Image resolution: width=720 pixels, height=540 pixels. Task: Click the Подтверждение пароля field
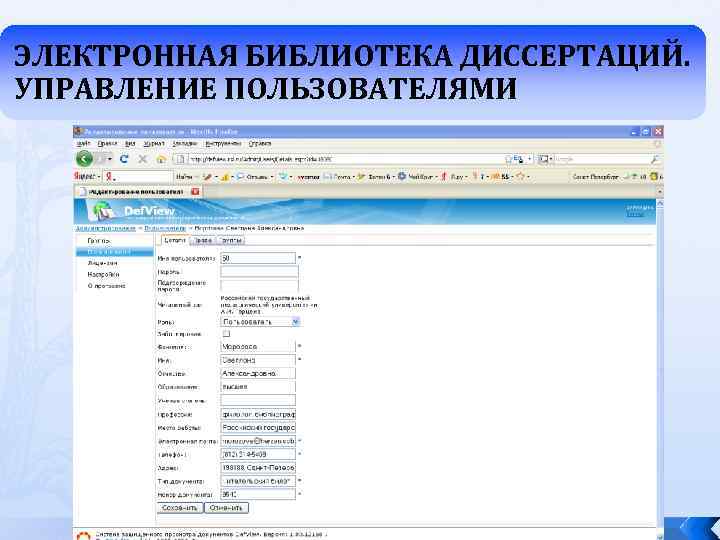(x=259, y=286)
